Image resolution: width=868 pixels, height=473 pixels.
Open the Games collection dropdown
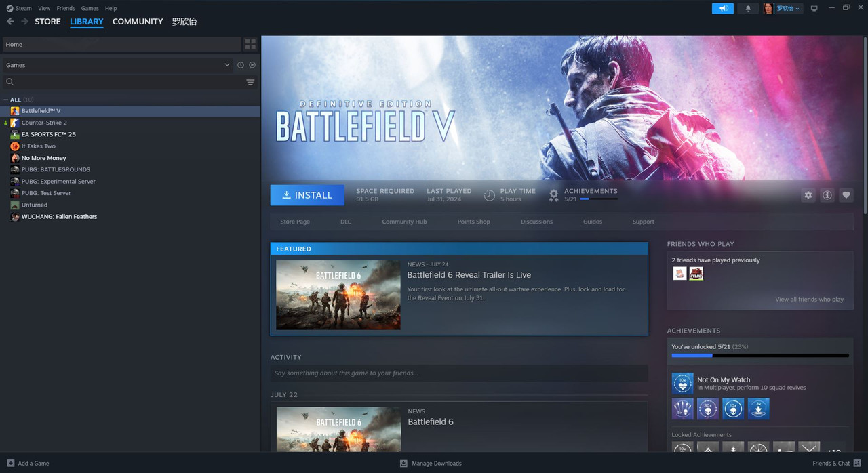coord(117,65)
